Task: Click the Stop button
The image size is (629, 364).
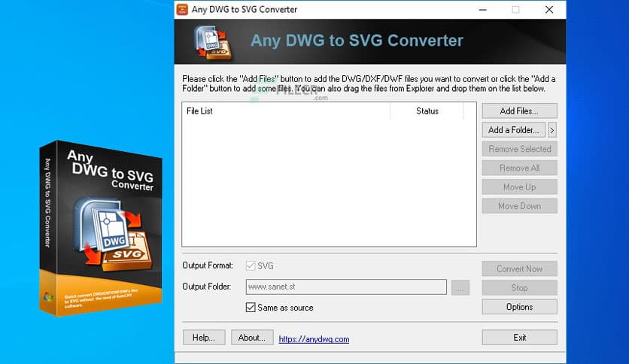Action: pyautogui.click(x=519, y=288)
